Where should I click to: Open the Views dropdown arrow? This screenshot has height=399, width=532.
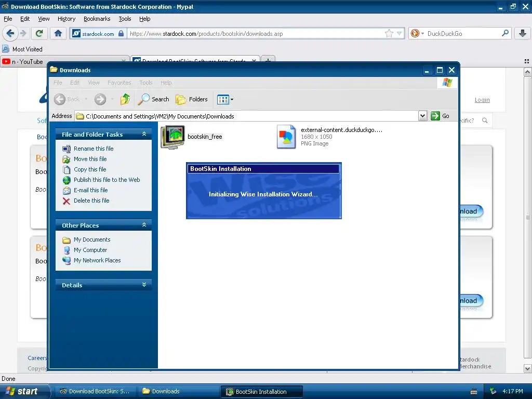pyautogui.click(x=232, y=99)
